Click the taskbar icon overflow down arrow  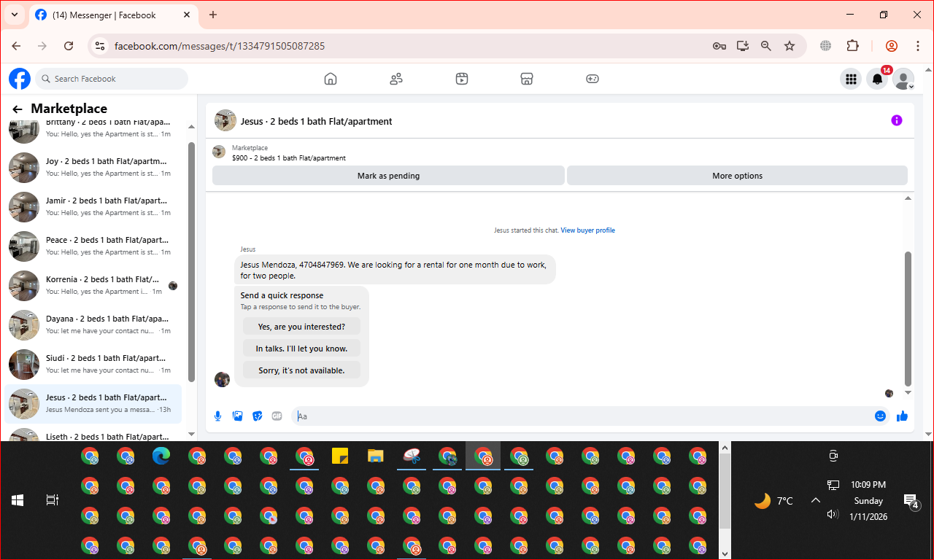click(x=725, y=553)
